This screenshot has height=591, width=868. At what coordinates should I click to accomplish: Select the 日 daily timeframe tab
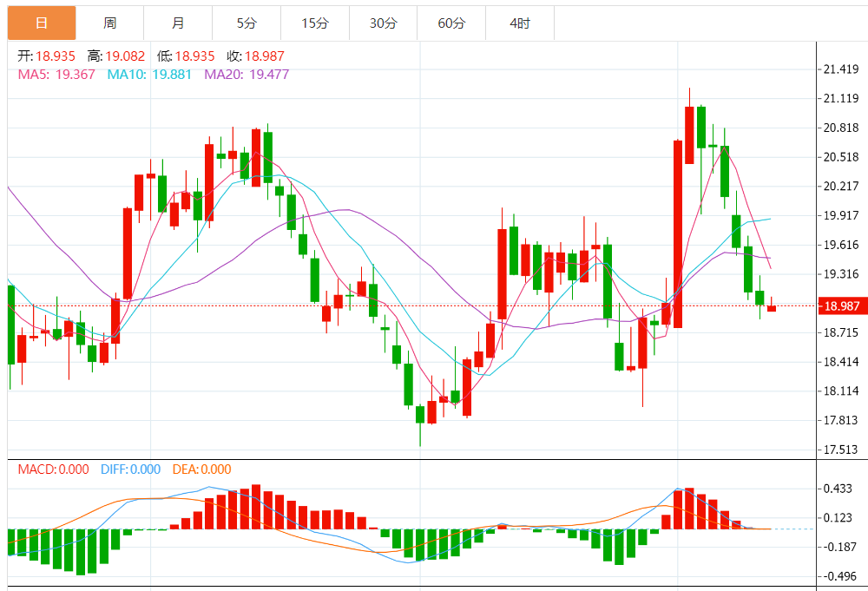click(x=42, y=23)
